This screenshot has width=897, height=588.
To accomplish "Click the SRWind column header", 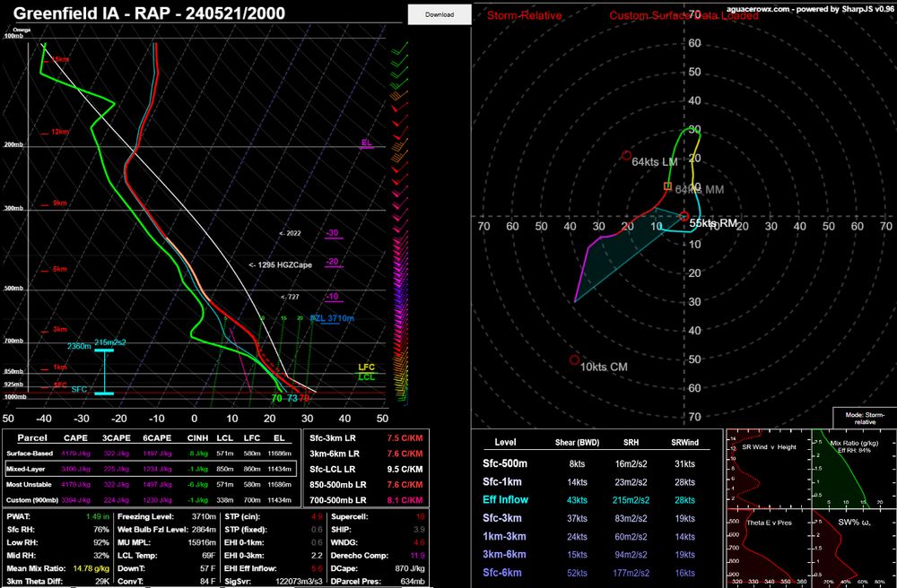I will click(684, 442).
